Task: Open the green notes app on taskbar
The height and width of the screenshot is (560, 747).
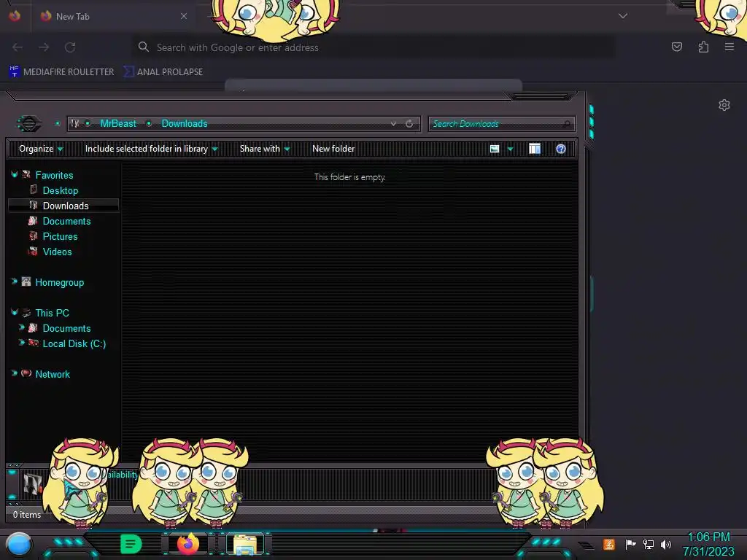Action: (131, 544)
